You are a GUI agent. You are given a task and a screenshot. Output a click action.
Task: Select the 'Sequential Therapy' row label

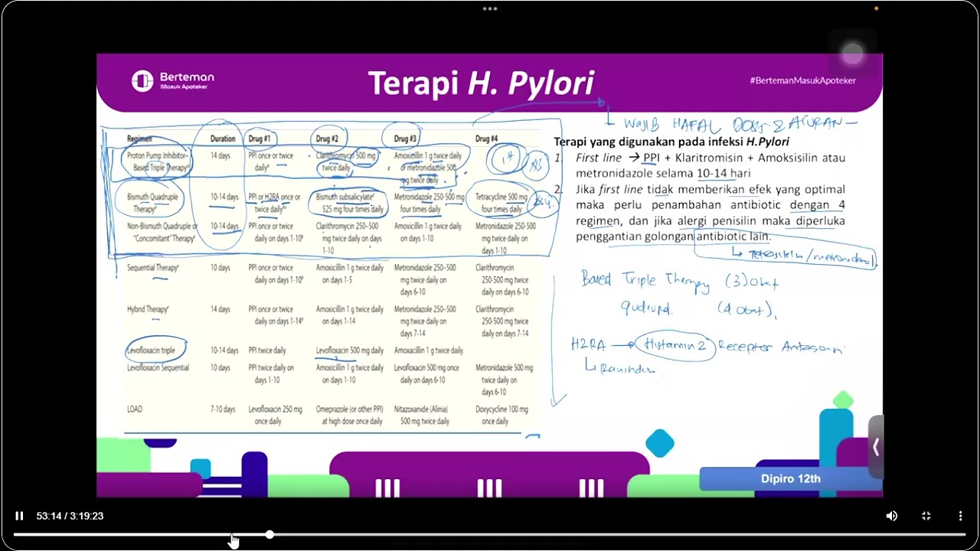tap(153, 268)
